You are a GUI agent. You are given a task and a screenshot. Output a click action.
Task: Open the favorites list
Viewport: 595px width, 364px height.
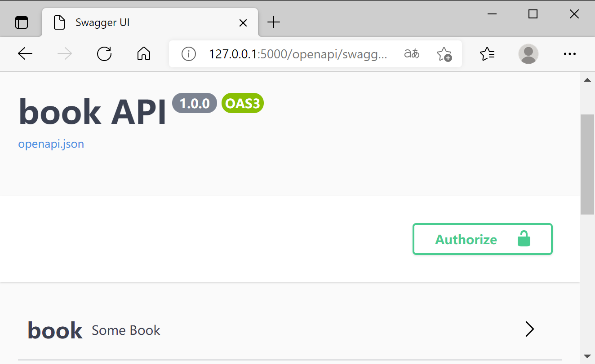click(x=487, y=54)
